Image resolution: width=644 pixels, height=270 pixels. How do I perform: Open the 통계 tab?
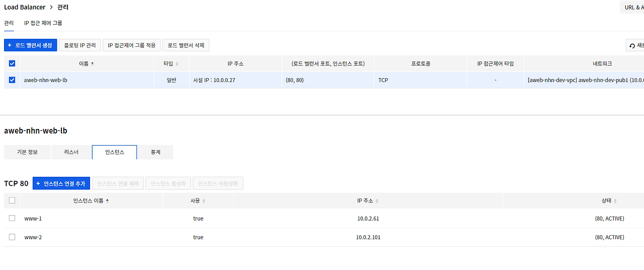tap(155, 152)
